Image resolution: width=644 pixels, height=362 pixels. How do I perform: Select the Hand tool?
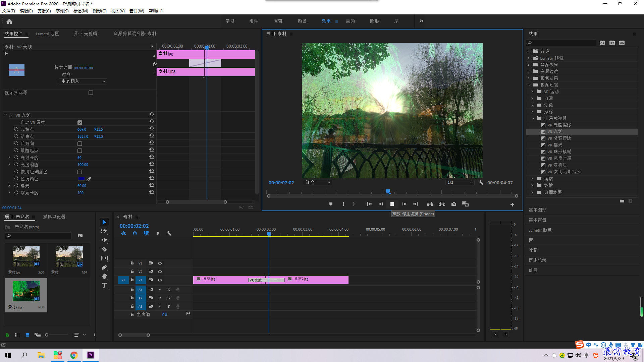[104, 276]
